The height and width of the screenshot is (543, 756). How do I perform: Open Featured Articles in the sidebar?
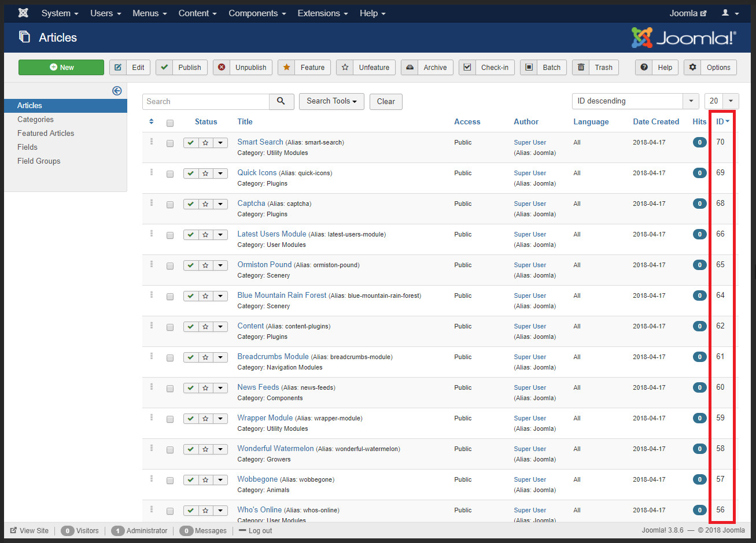tap(46, 133)
